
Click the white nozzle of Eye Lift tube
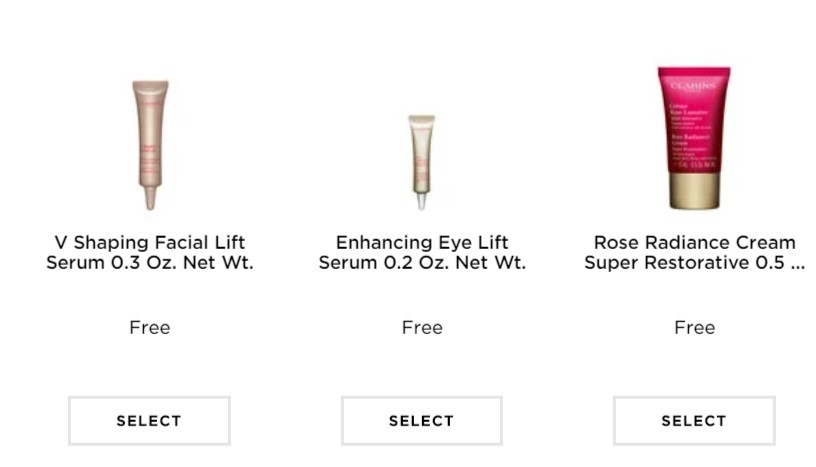(422, 201)
